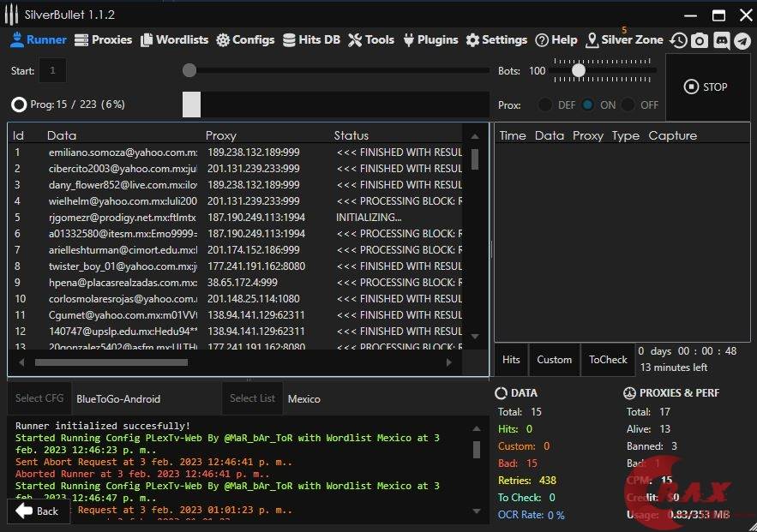Image resolution: width=757 pixels, height=532 pixels.
Task: Click the Select CFG button
Action: (39, 398)
